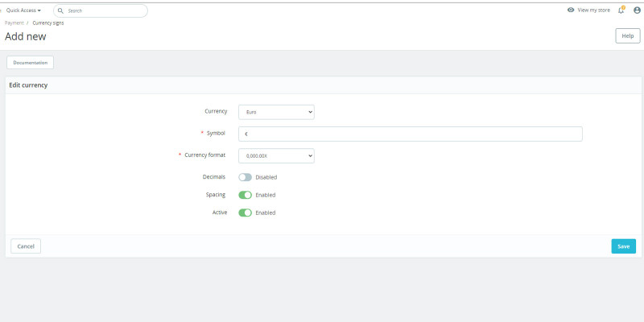
Task: Enable the Decimals toggle
Action: click(245, 177)
